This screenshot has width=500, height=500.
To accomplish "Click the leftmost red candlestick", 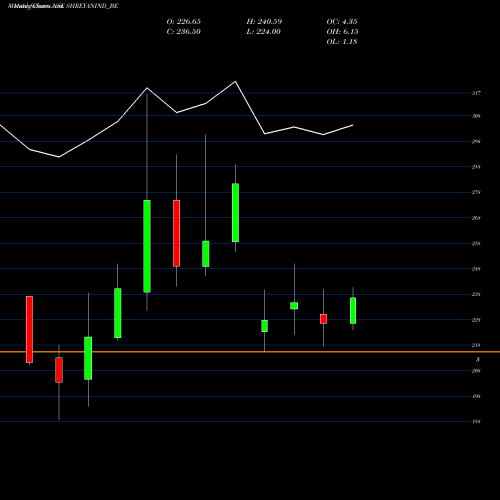I will (29, 329).
